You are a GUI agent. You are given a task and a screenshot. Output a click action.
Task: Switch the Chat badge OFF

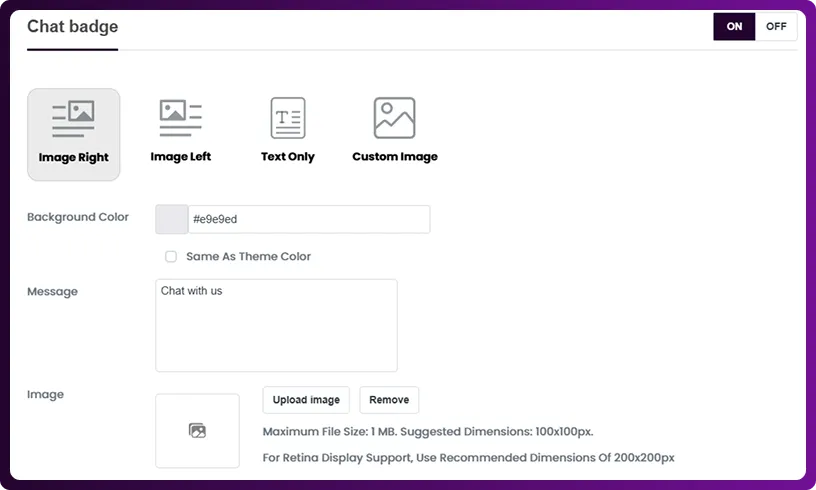[776, 27]
